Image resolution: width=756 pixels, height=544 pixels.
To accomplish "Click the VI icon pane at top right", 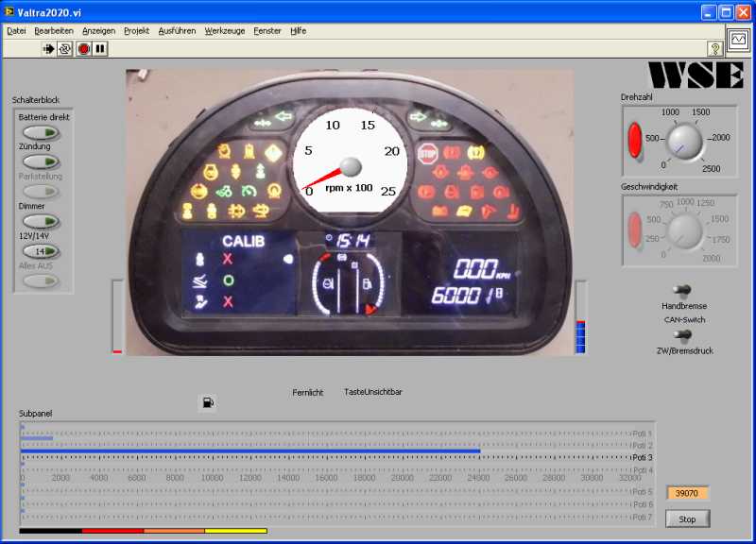I will click(x=738, y=39).
